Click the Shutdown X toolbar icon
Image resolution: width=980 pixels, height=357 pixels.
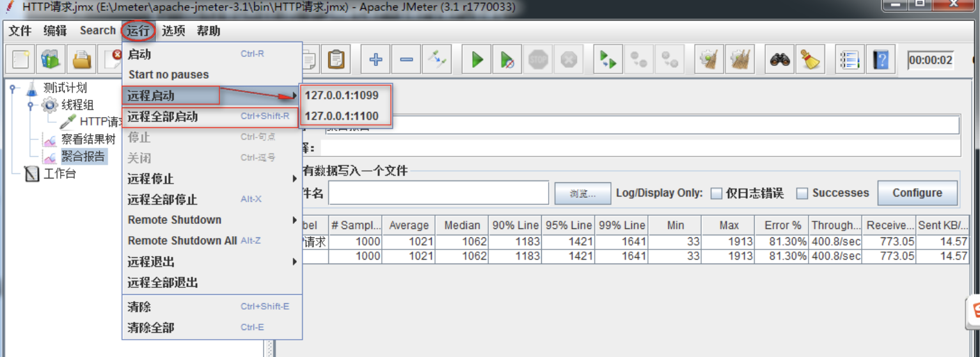569,60
